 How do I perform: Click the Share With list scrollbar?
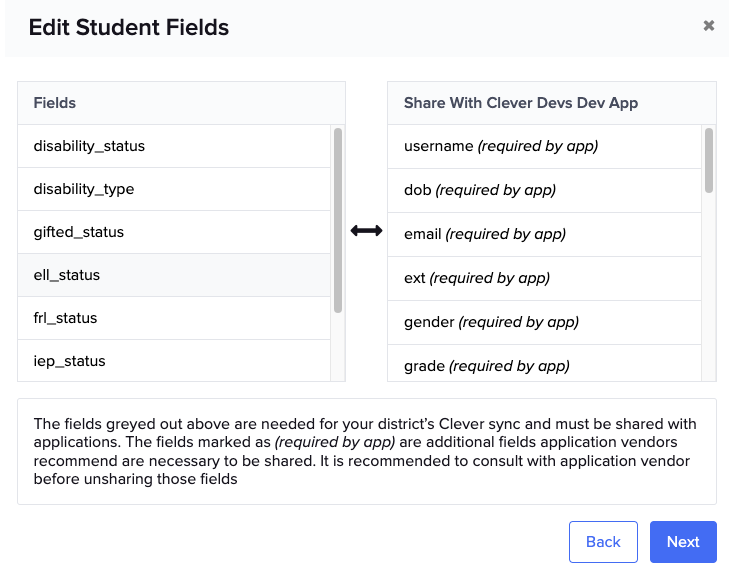click(709, 160)
